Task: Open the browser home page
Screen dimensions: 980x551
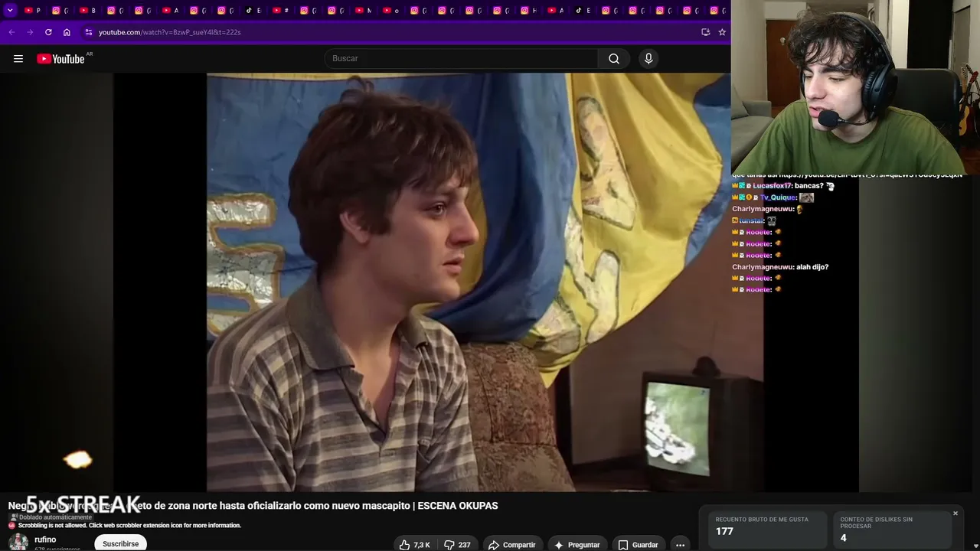Action: (x=67, y=32)
